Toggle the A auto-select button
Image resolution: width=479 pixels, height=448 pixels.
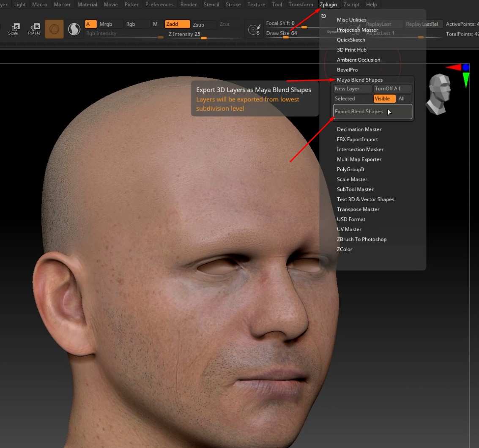[91, 24]
